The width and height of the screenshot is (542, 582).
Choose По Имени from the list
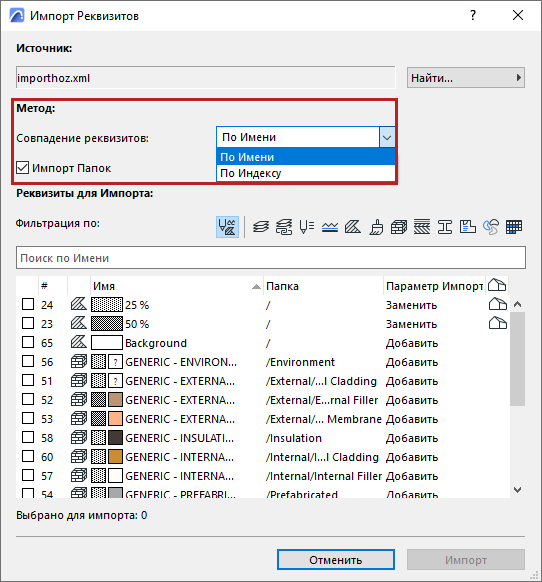306,157
